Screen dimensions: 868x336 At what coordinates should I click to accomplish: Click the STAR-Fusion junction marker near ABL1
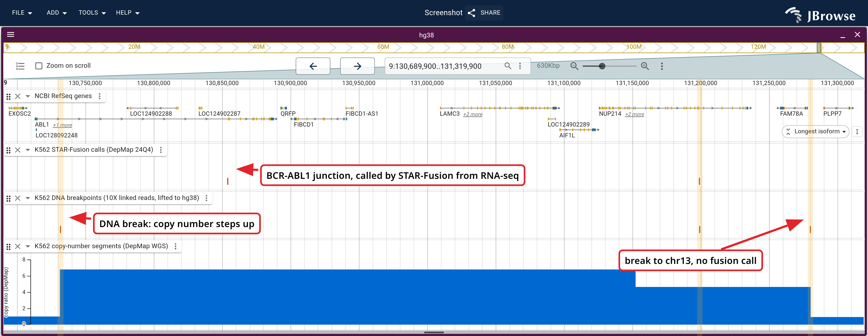(x=228, y=181)
